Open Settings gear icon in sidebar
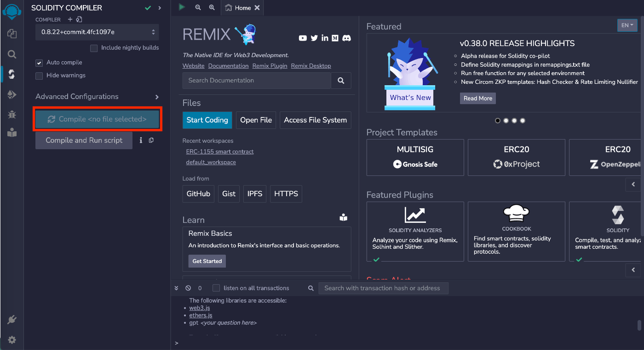The image size is (644, 350). tap(12, 340)
